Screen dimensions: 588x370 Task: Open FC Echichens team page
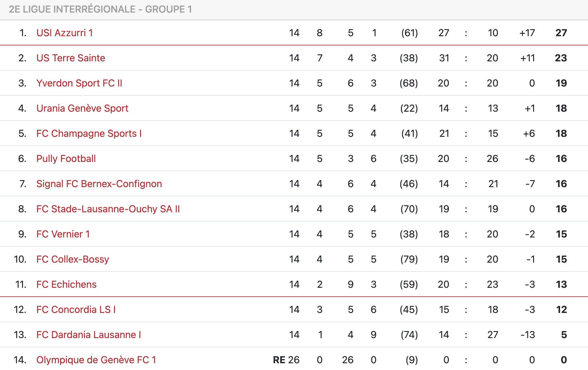(66, 284)
